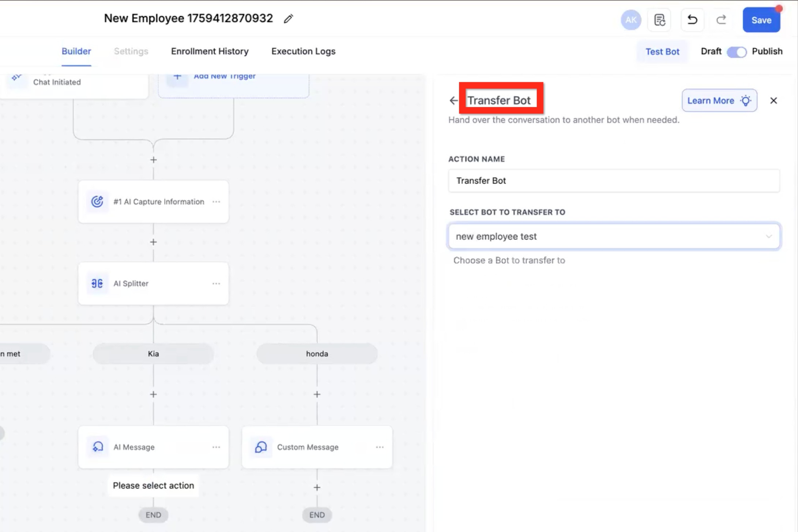
Task: Click into the Action Name input field
Action: coord(614,181)
